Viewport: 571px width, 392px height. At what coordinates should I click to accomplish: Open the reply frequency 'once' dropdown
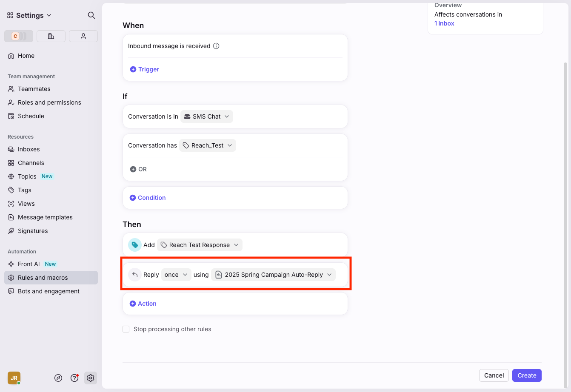tap(176, 275)
